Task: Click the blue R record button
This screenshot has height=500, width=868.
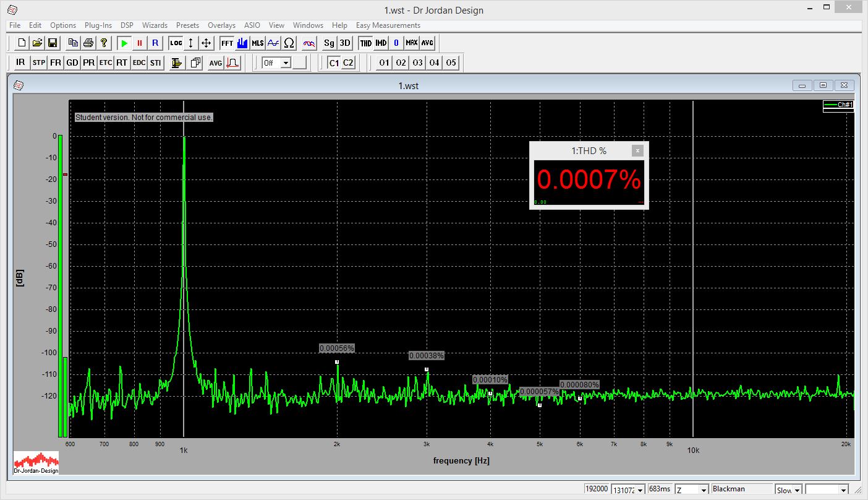Action: click(x=155, y=43)
